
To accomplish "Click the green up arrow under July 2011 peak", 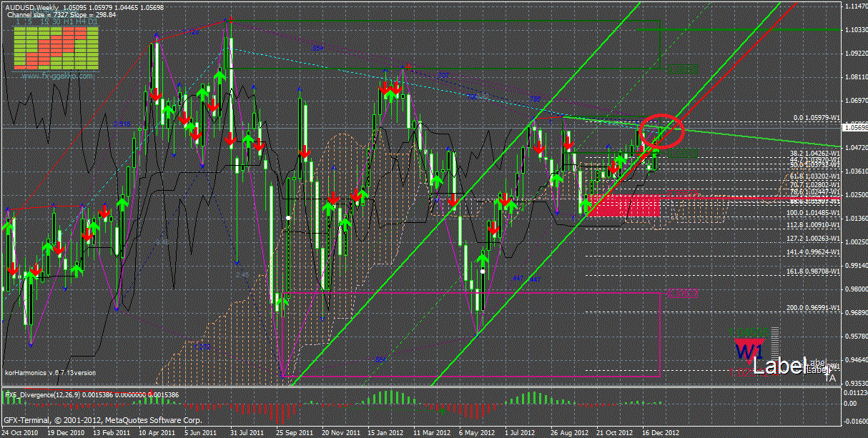I will pos(220,76).
